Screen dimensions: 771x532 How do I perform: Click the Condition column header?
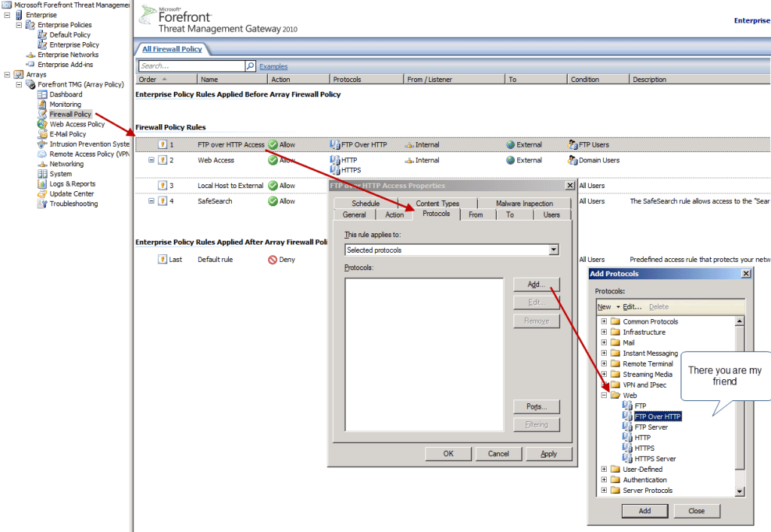598,80
